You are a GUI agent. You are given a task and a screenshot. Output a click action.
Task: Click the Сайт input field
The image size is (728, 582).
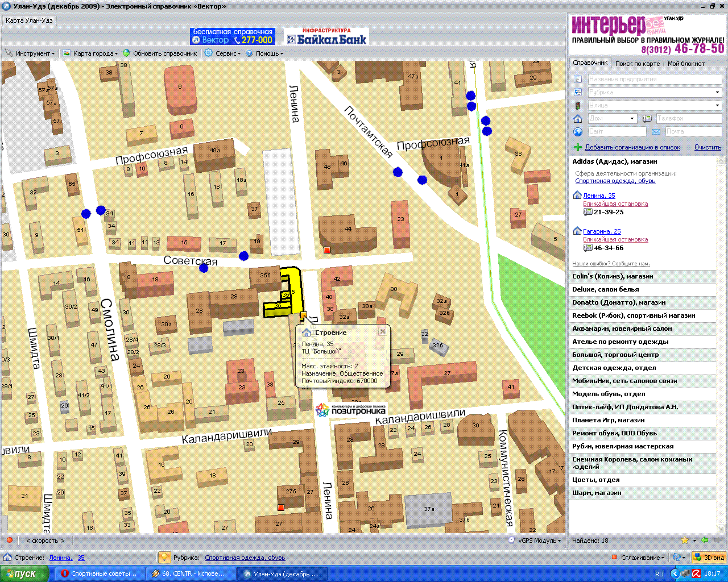617,131
